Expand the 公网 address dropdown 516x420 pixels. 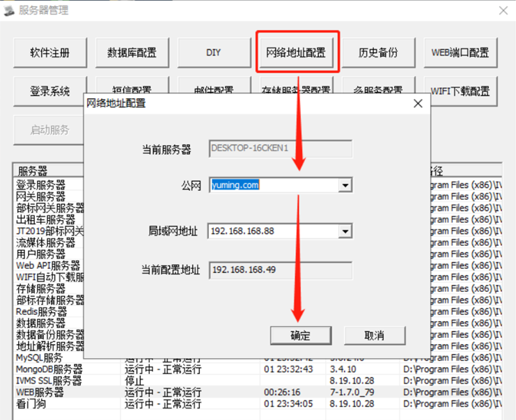pos(345,185)
